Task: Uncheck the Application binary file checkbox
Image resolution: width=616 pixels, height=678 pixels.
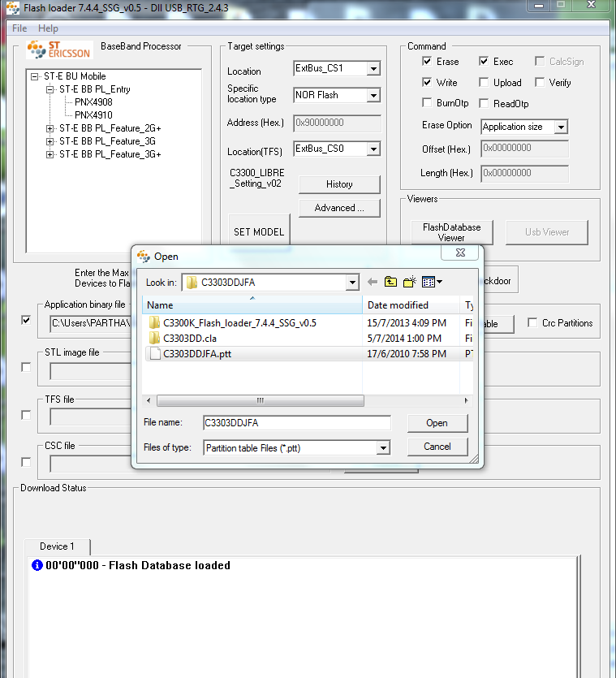Action: (x=26, y=320)
